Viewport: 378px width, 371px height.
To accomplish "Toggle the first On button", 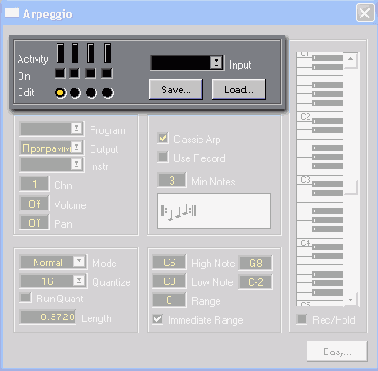I will [x=60, y=73].
